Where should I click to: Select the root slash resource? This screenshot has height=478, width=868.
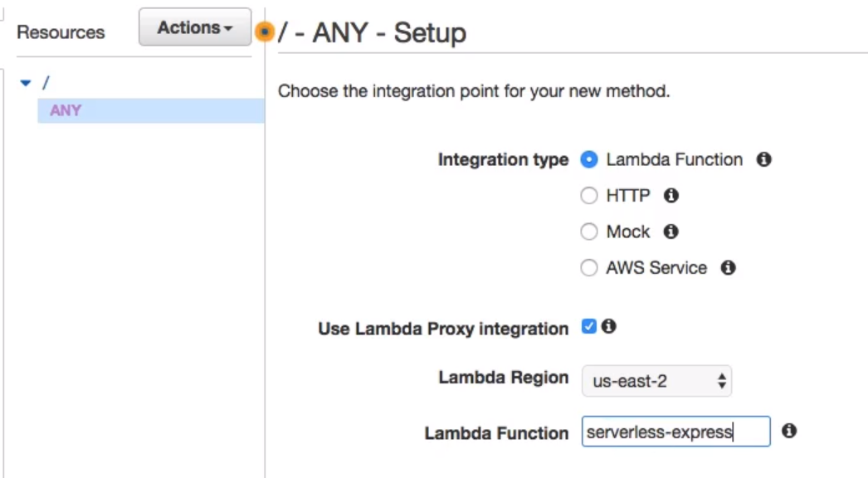46,83
